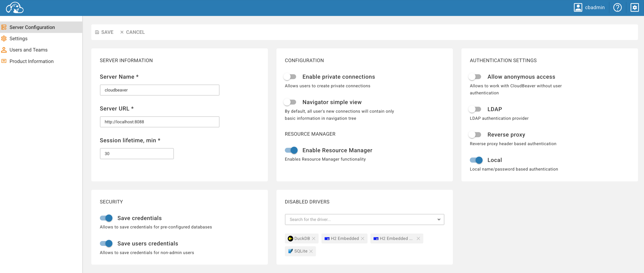Turn on LDAP authentication
This screenshot has width=644, height=273.
click(x=475, y=109)
